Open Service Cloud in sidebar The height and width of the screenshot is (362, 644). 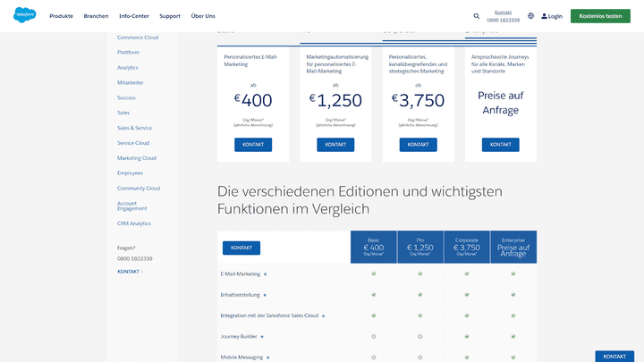[x=133, y=143]
